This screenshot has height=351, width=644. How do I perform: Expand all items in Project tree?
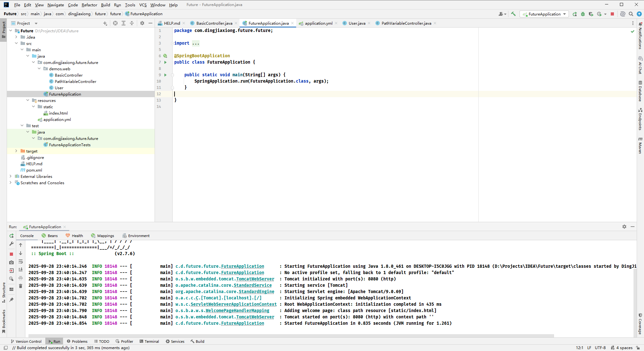[124, 23]
